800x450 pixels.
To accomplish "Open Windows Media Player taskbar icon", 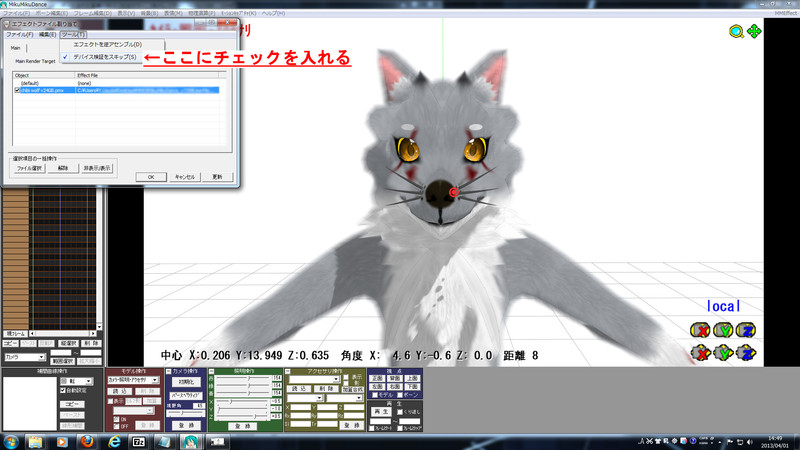I will click(62, 442).
